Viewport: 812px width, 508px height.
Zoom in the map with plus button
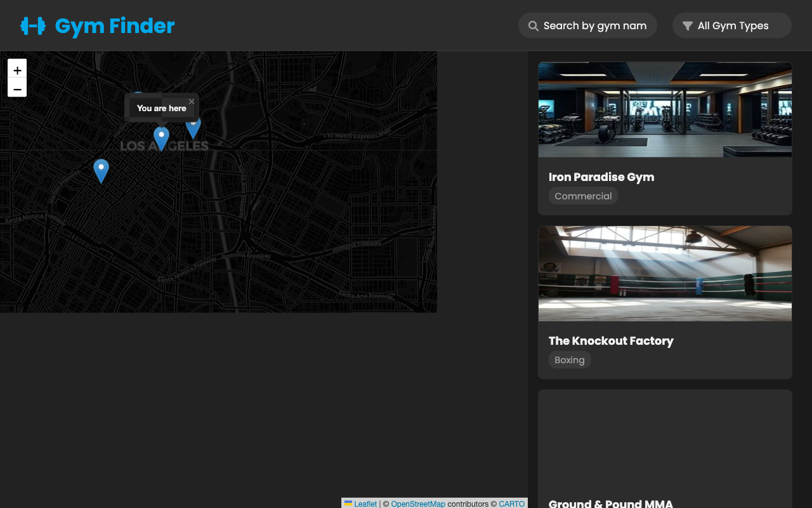click(17, 70)
